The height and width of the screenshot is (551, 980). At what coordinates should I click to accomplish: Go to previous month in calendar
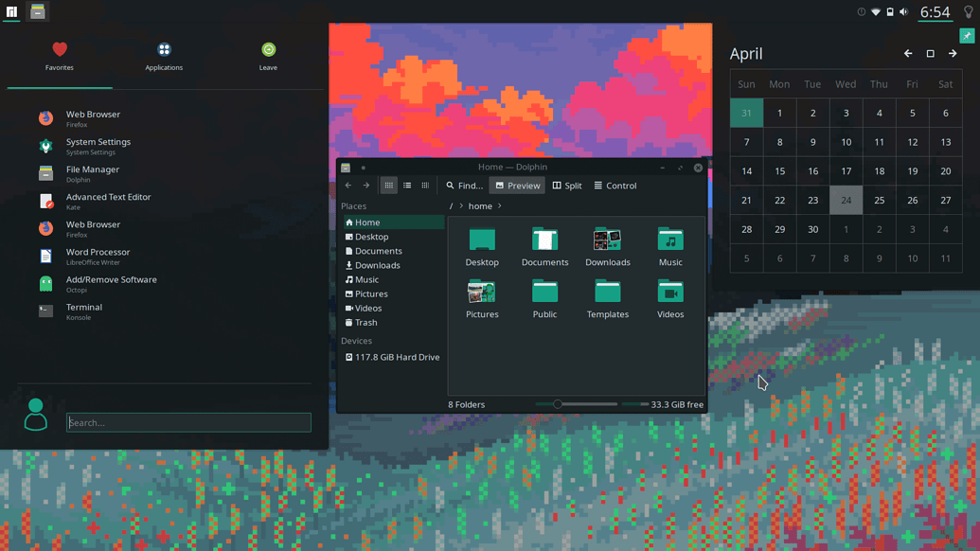point(907,54)
